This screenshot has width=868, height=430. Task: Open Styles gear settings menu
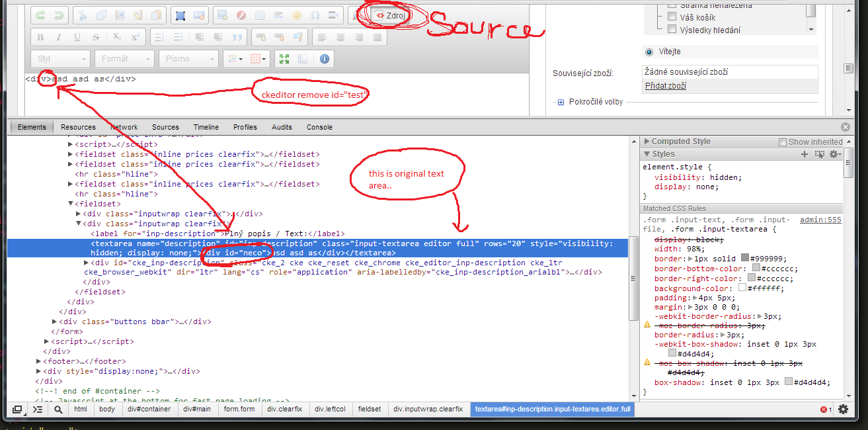835,154
